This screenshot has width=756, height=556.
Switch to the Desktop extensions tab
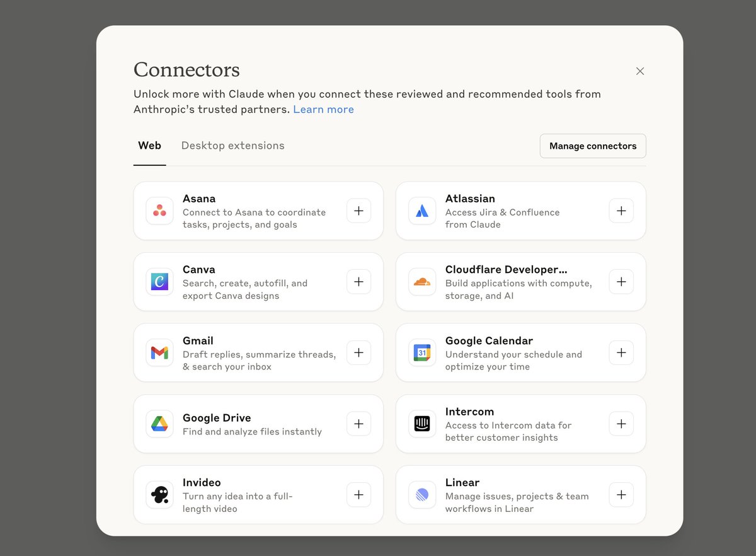(233, 146)
